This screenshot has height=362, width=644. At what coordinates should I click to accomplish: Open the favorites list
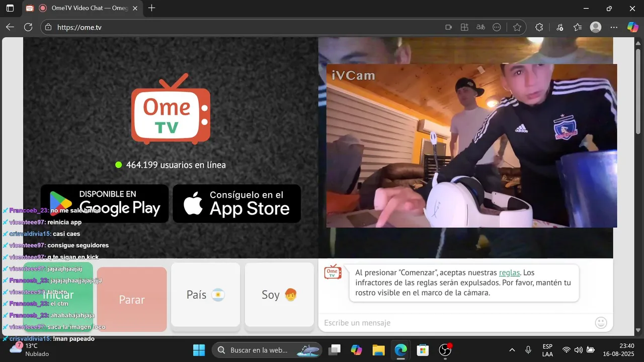(578, 27)
